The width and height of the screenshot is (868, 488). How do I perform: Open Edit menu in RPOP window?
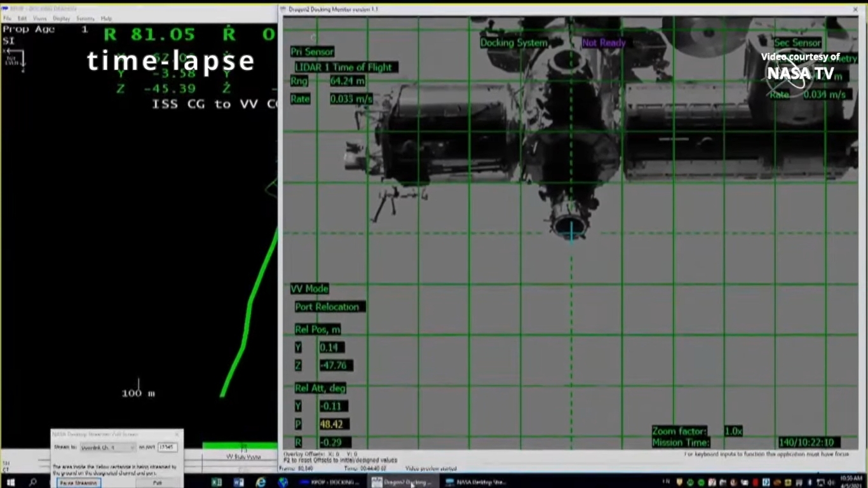click(x=22, y=18)
